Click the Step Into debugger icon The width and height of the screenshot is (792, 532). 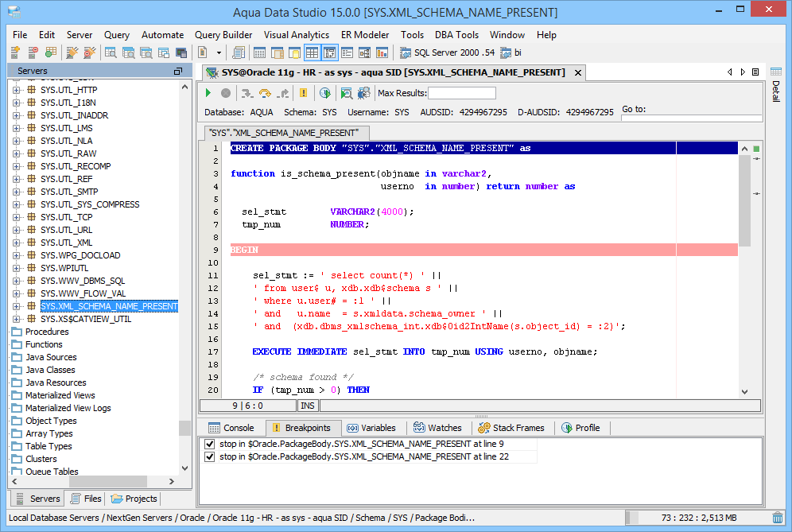point(247,93)
